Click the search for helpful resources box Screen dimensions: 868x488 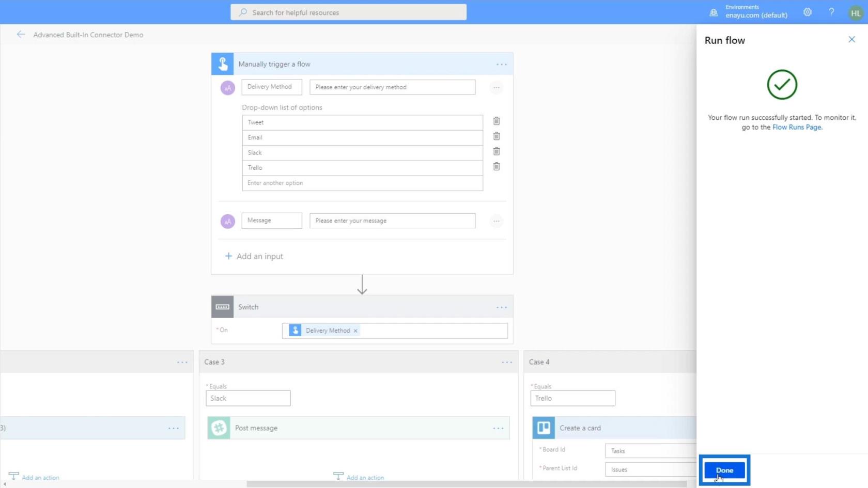(348, 12)
